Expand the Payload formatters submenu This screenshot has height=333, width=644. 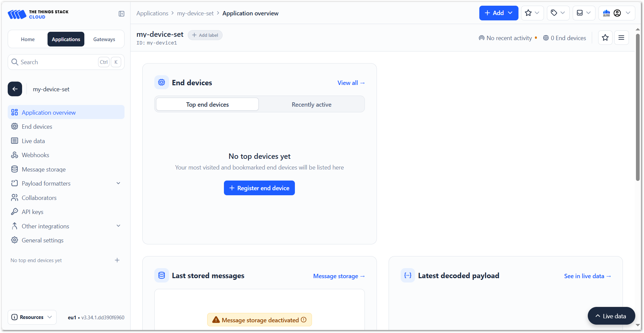118,183
